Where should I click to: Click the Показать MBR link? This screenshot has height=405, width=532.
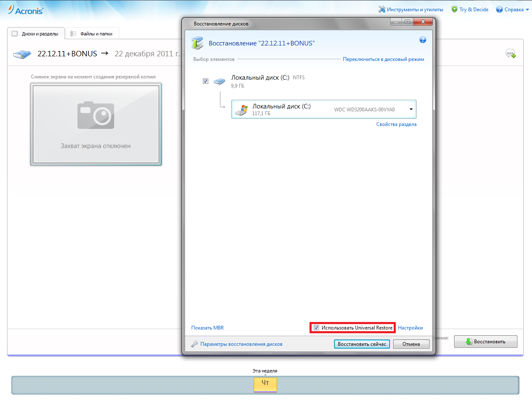[207, 328]
